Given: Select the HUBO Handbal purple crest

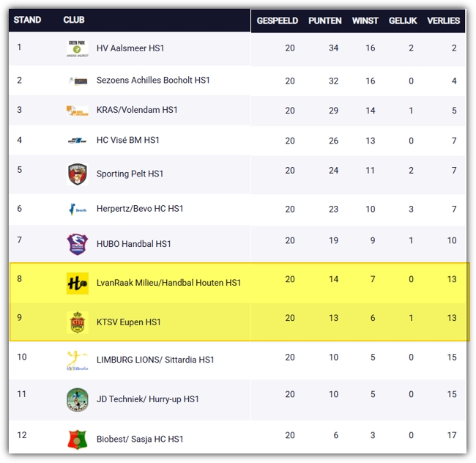Looking at the screenshot, I should tap(78, 244).
